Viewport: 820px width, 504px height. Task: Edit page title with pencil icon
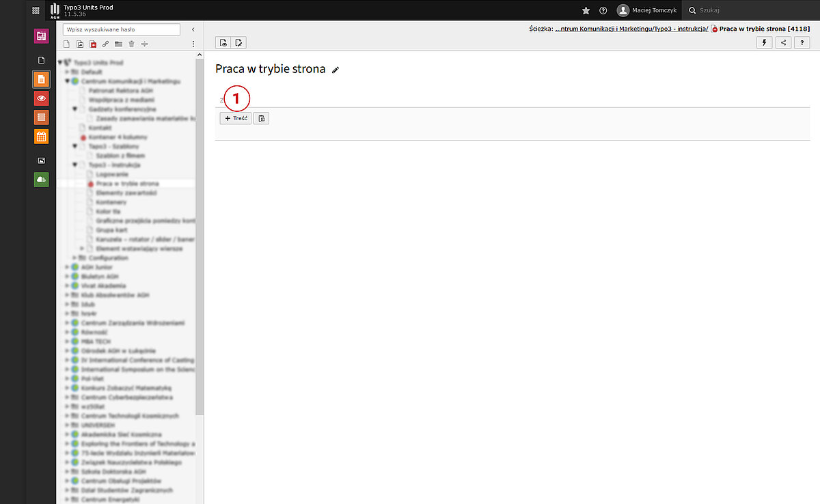[x=336, y=70]
